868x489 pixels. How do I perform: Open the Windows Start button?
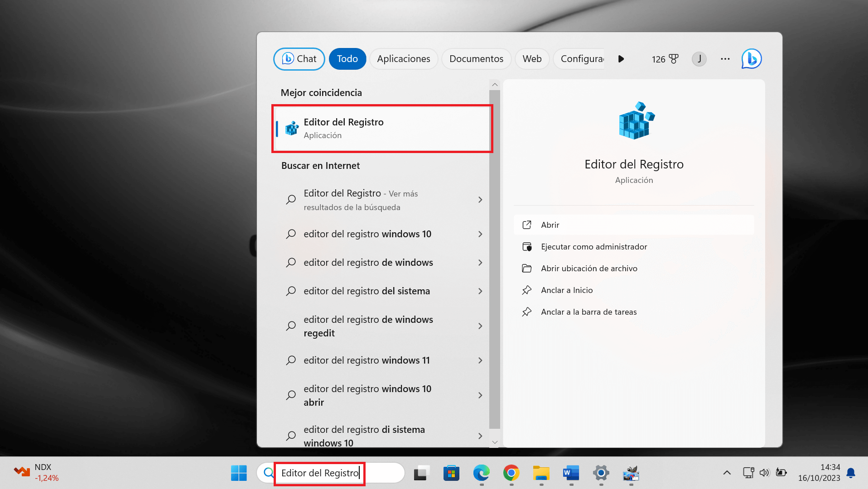click(239, 473)
